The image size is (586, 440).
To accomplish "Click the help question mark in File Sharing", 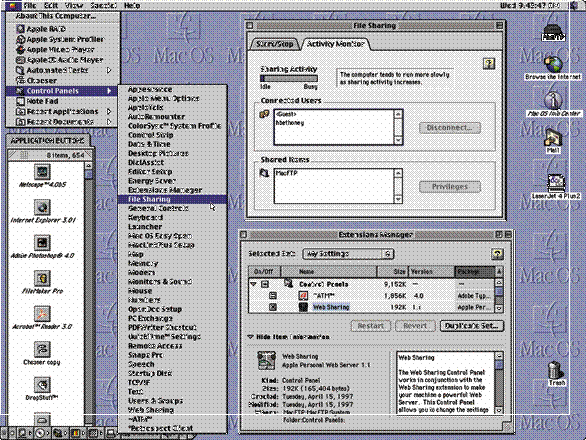I will (x=489, y=63).
